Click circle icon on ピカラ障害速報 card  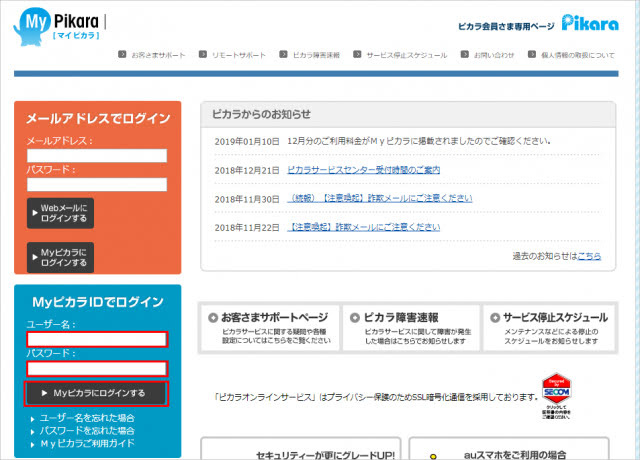355,318
